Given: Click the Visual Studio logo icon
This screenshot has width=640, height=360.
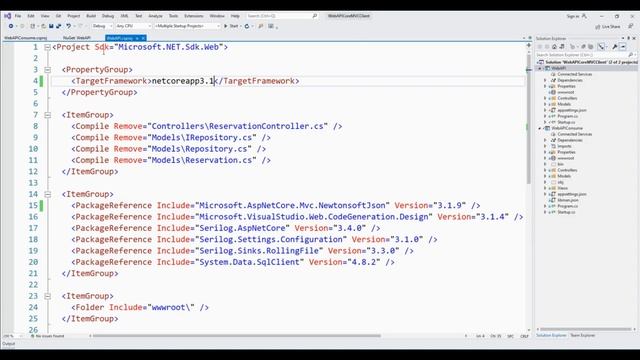Looking at the screenshot, I should coord(7,16).
